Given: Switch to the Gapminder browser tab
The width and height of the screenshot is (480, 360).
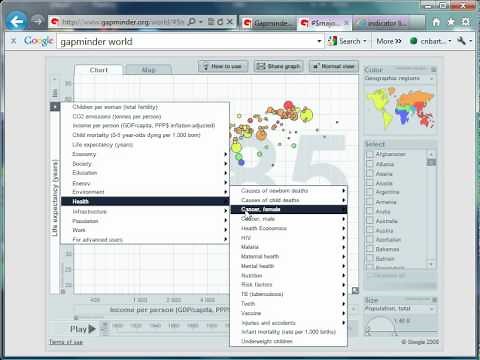Looking at the screenshot, I should (x=268, y=23).
